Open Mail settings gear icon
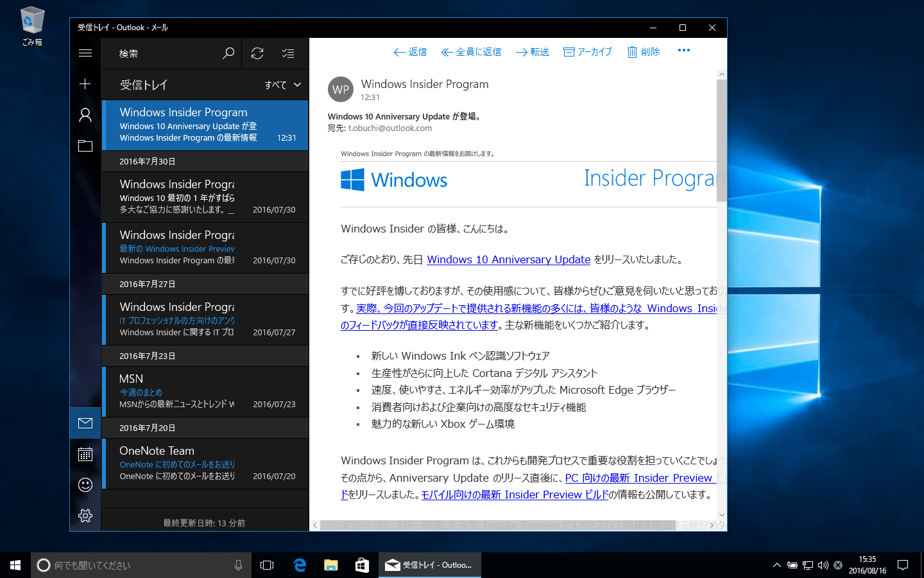This screenshot has height=578, width=924. [x=85, y=516]
